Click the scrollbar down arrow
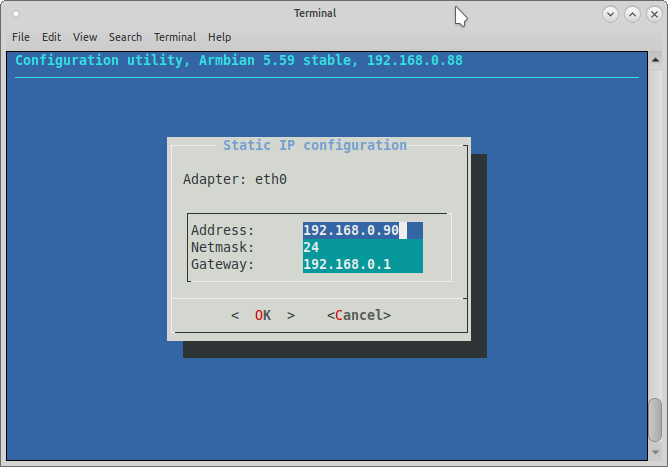 (655, 453)
